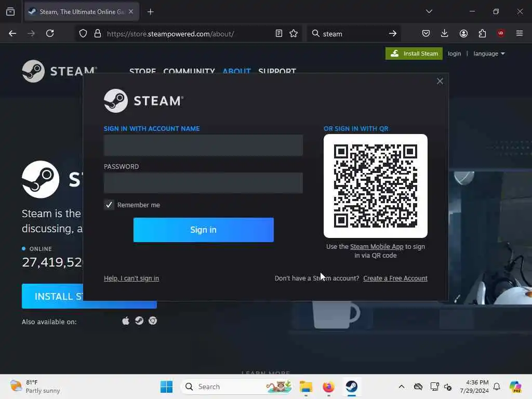
Task: Click the SteamOS platform icon
Action: pos(139,321)
